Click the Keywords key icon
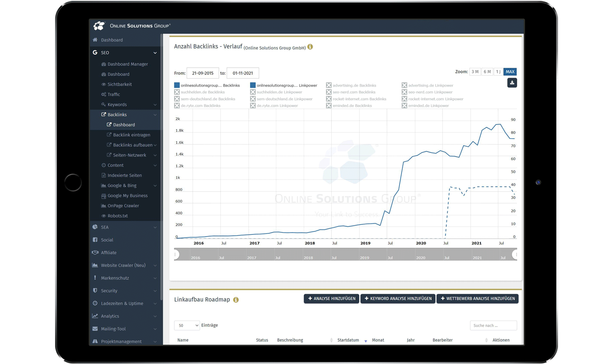The image size is (614, 364). pyautogui.click(x=104, y=105)
